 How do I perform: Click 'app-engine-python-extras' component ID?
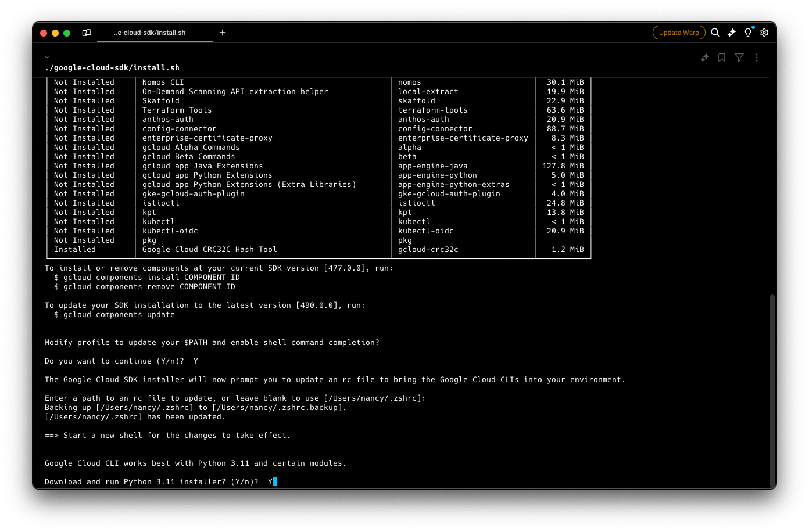(454, 185)
